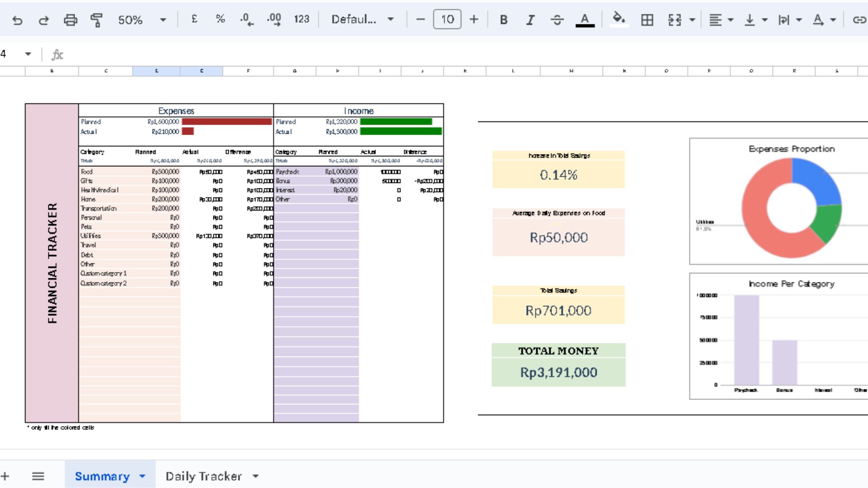Select the Income header cell
This screenshot has height=488, width=868.
359,111
